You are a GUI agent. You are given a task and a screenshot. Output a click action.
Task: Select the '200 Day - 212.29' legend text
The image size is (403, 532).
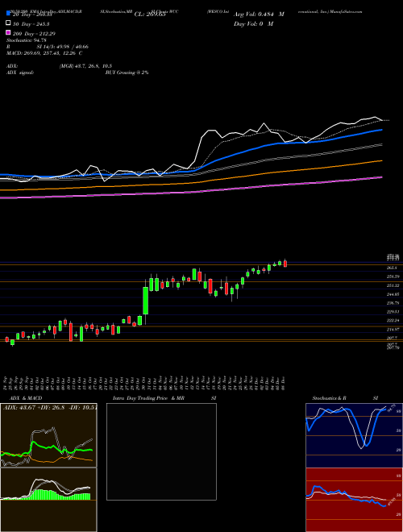[34, 34]
